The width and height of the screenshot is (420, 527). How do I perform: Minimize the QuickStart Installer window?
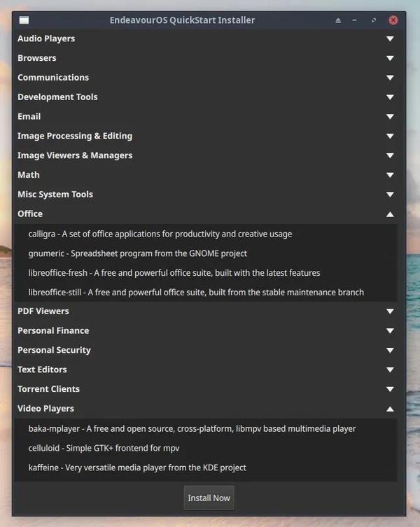pyautogui.click(x=356, y=20)
